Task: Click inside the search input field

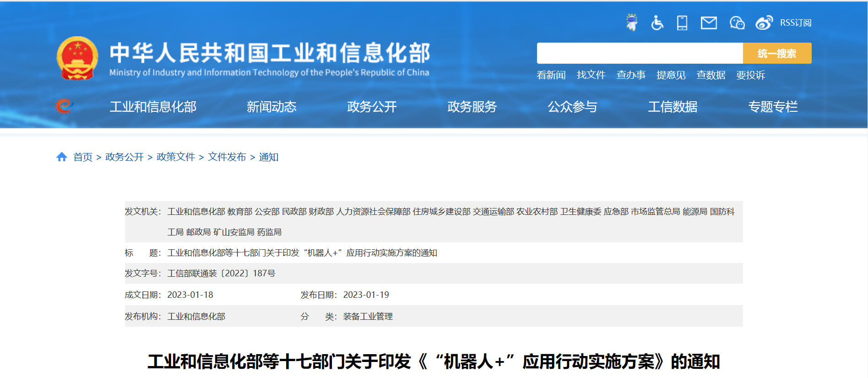Action: click(640, 53)
